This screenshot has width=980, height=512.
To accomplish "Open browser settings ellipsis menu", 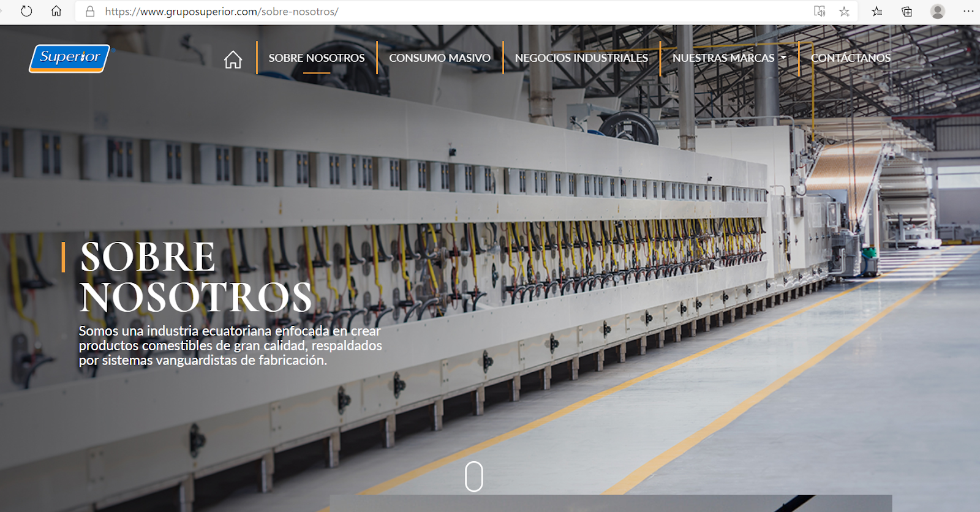I will (x=968, y=12).
